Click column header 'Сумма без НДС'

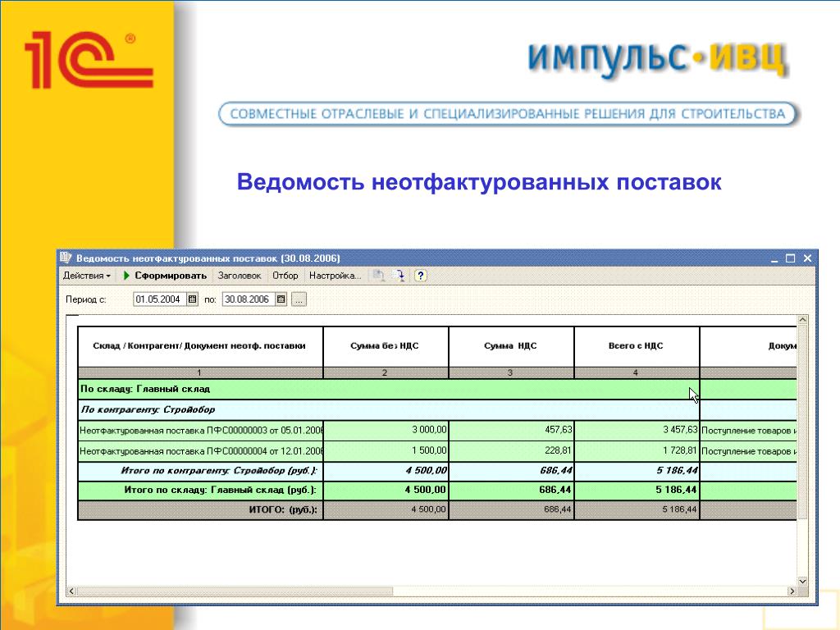385,346
